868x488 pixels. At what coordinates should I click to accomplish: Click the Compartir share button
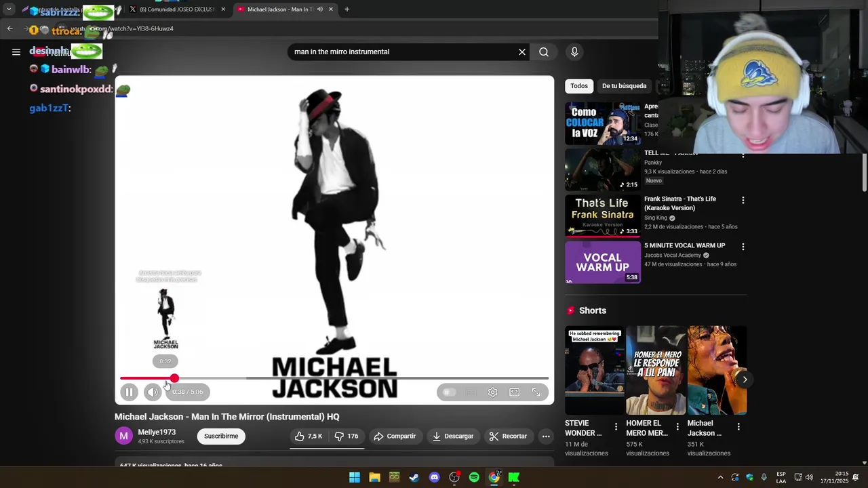click(x=395, y=436)
